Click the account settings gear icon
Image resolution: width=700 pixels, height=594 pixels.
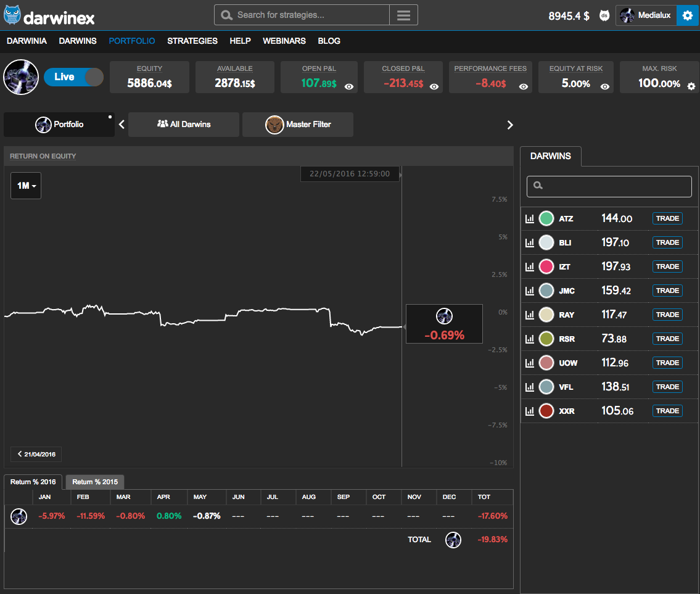[x=688, y=15]
